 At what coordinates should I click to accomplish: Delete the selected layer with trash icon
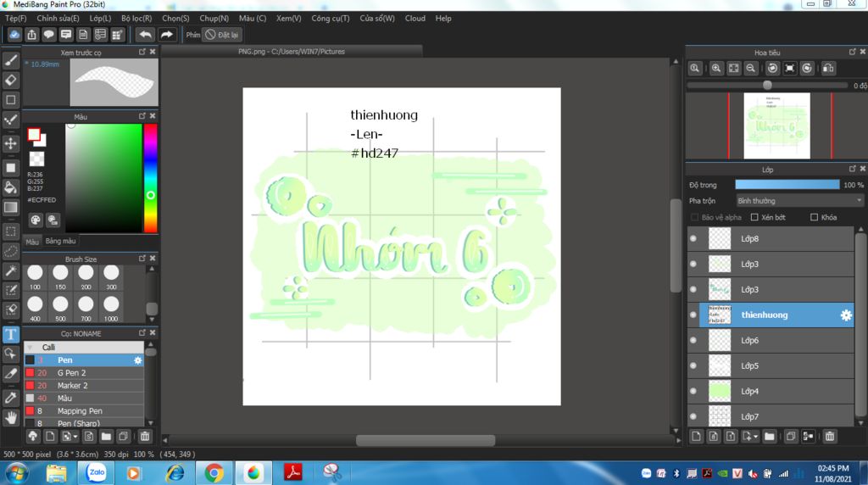[x=829, y=437]
